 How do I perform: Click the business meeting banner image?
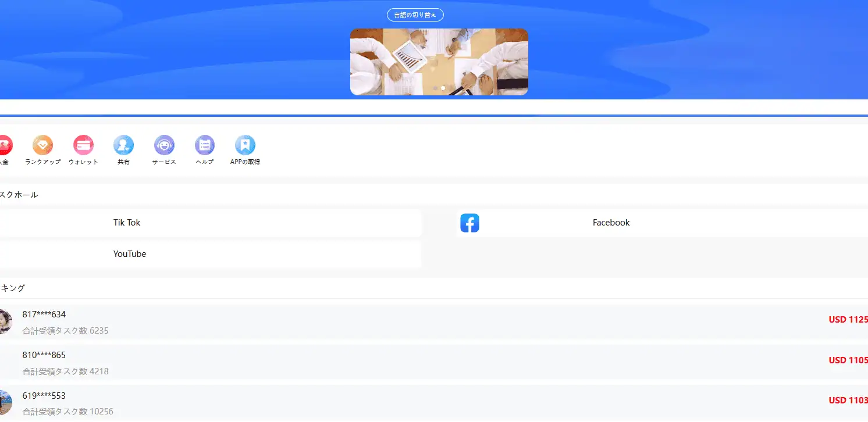click(439, 58)
